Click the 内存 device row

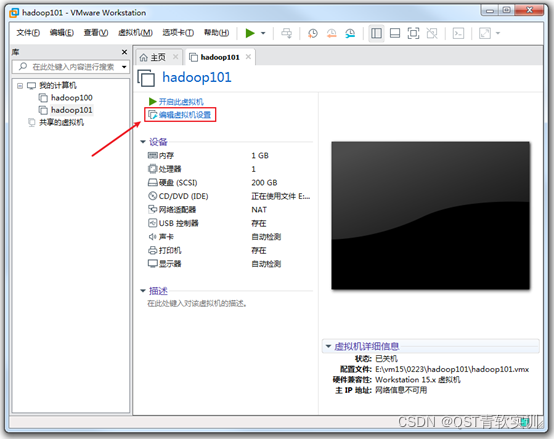pos(229,155)
